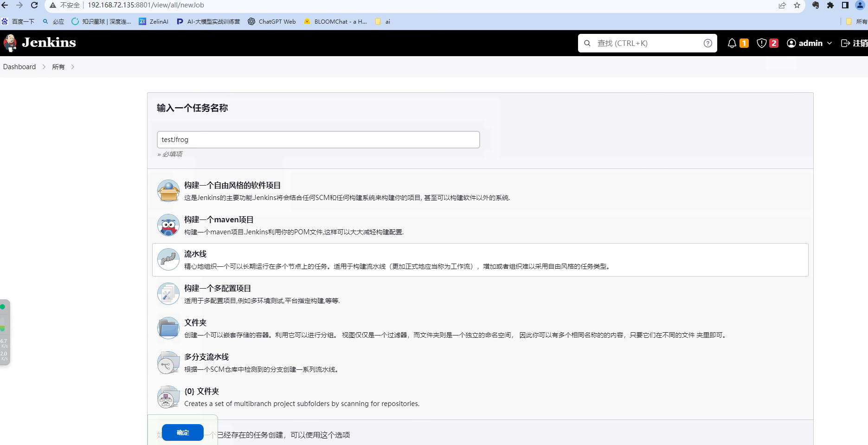The image size is (868, 445).
Task: Click the maven project owl icon
Action: pos(168,225)
